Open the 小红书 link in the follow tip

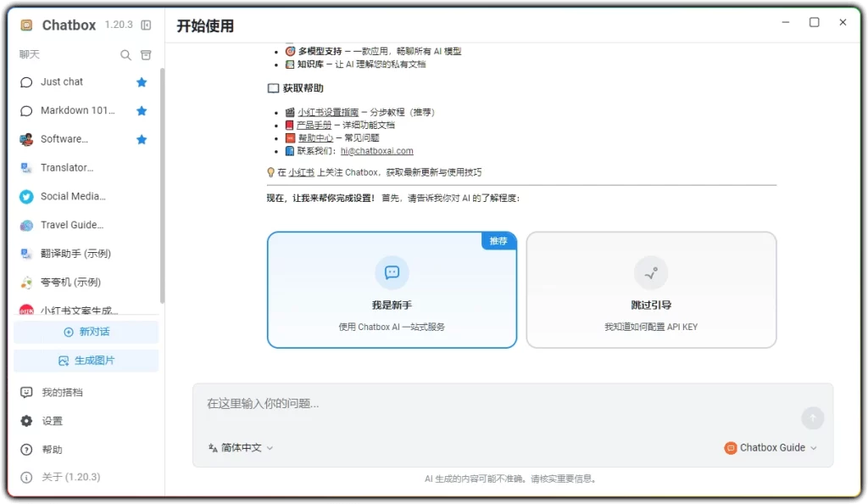(301, 173)
